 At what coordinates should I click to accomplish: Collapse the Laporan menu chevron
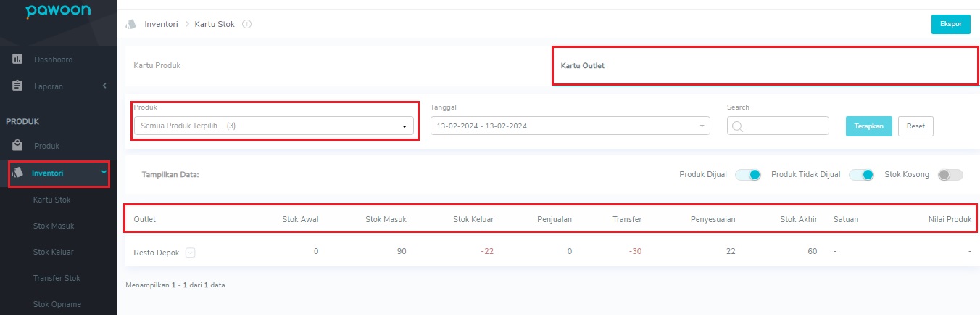click(x=104, y=86)
